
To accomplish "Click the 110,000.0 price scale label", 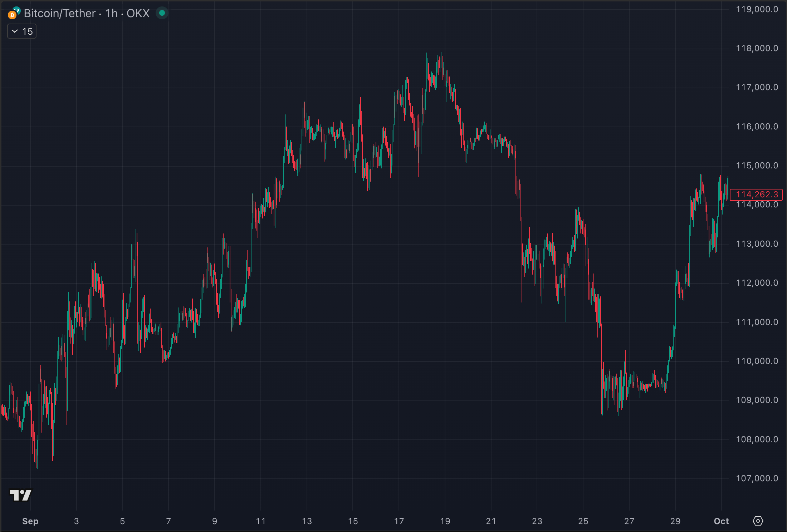I will coord(757,361).
